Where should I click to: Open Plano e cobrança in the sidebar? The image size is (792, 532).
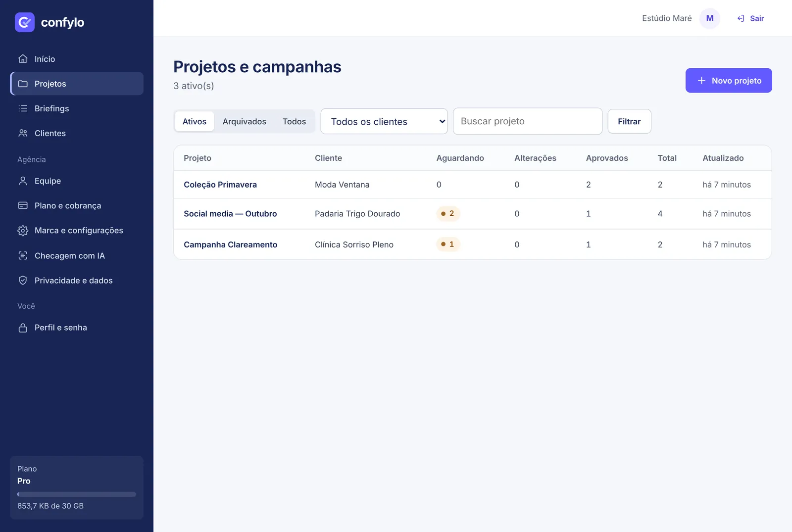77,206
